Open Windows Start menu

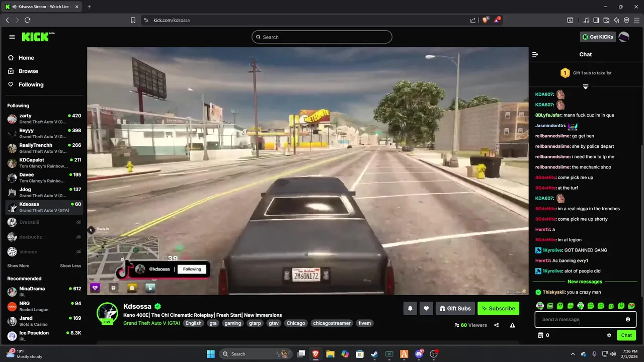(x=211, y=354)
